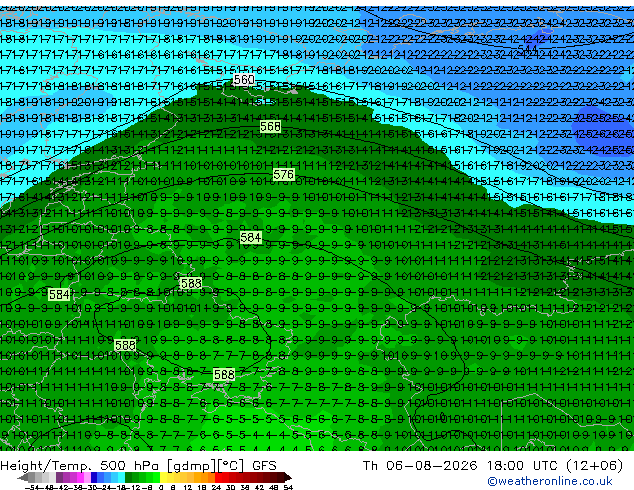
Task: Click the dark red right arrow of the legend
Action: pyautogui.click(x=288, y=477)
